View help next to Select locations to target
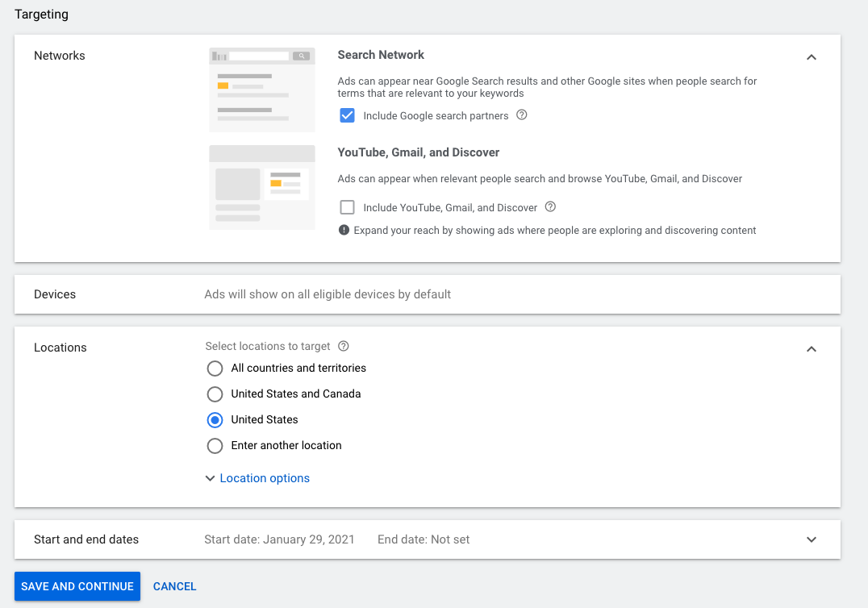The image size is (868, 608). click(343, 346)
